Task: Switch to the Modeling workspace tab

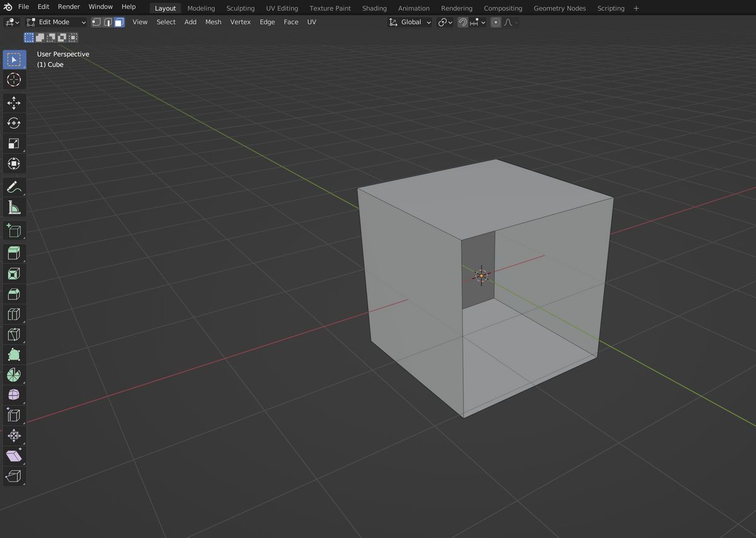Action: coord(201,8)
